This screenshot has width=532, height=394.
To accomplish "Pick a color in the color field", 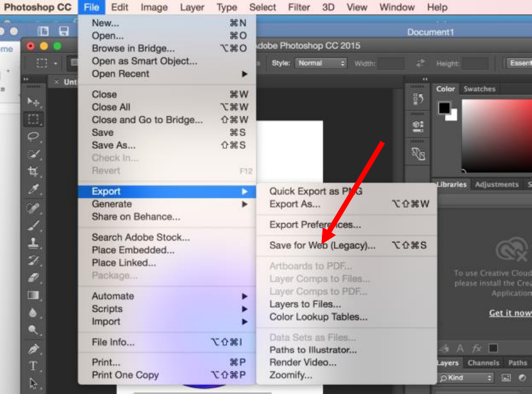I will click(497, 136).
